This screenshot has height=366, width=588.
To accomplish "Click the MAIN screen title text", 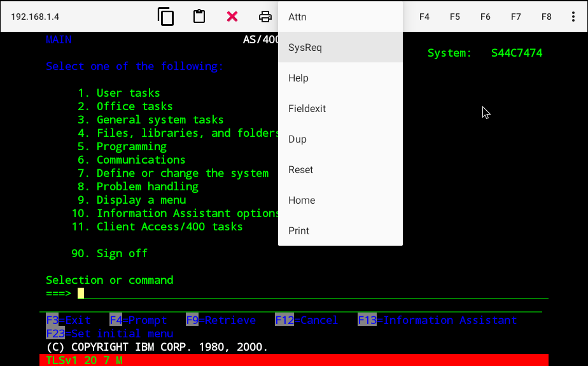I will (x=59, y=39).
